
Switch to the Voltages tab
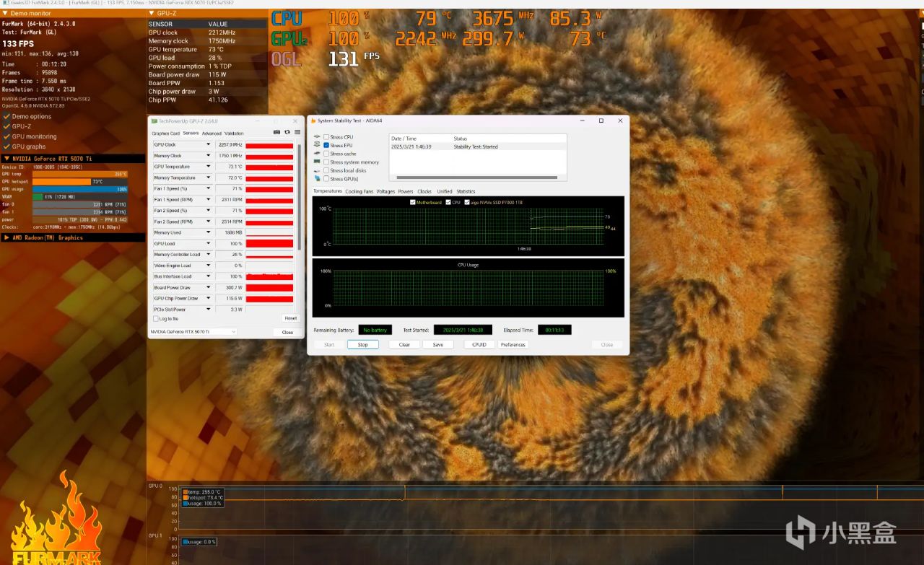[x=385, y=191]
